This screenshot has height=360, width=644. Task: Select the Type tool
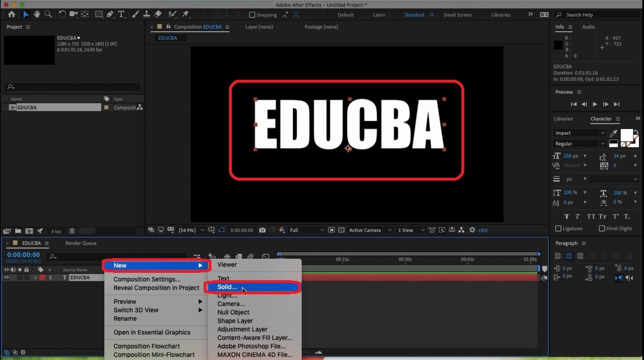click(120, 14)
